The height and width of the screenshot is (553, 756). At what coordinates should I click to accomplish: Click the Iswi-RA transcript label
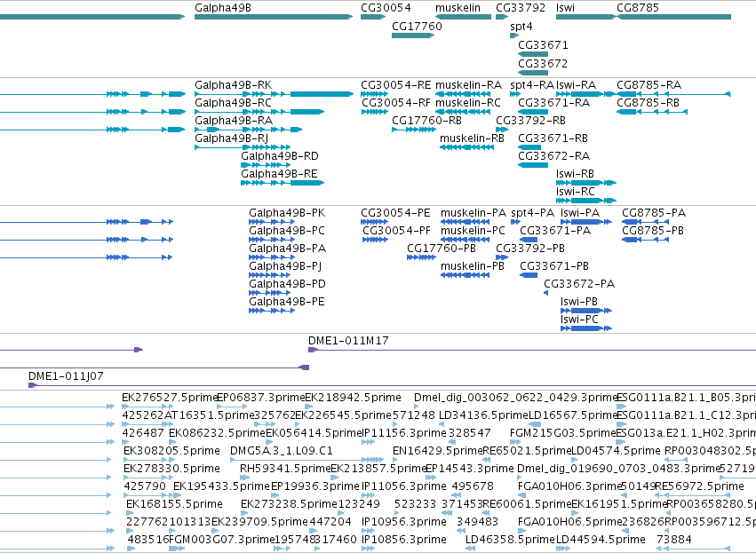pos(576,85)
